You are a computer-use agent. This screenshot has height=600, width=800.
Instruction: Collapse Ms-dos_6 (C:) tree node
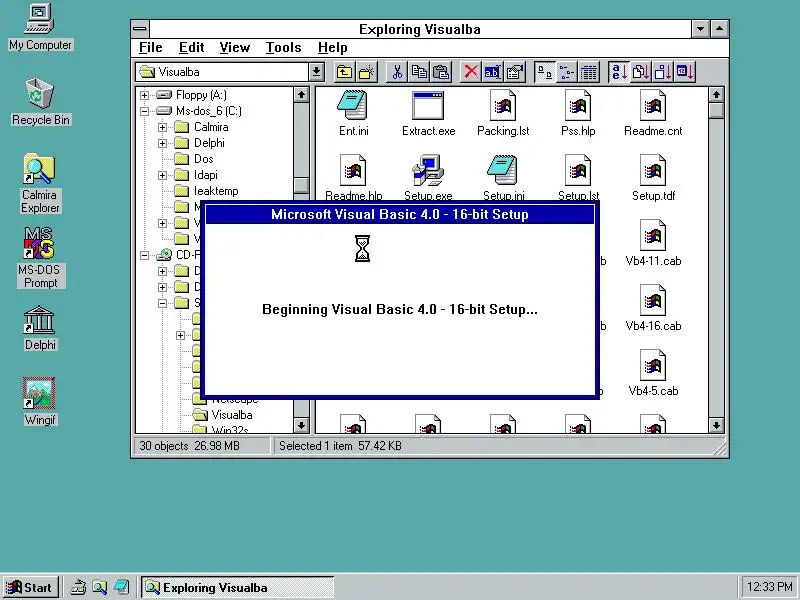[x=144, y=111]
